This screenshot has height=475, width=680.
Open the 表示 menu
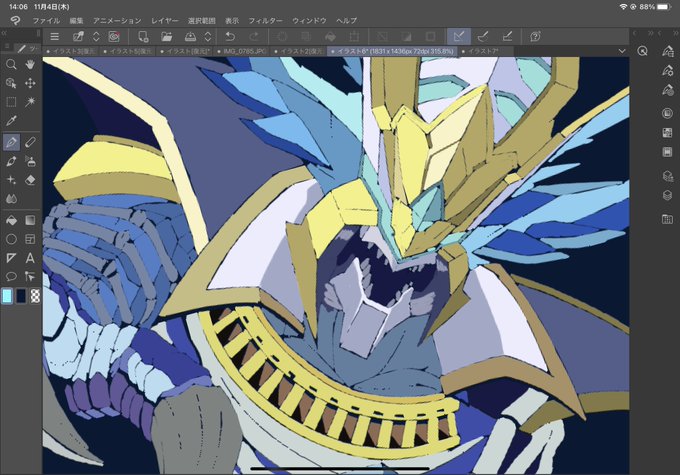(232, 20)
